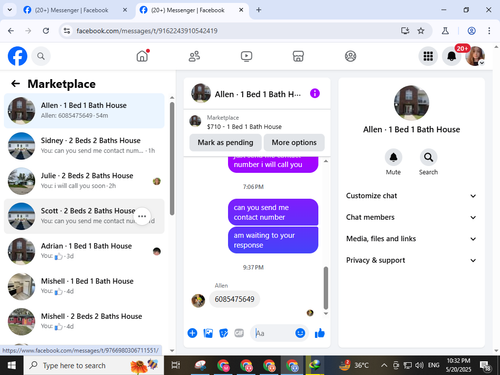Open Task View on the taskbar
This screenshot has height=375, width=500.
click(x=176, y=366)
